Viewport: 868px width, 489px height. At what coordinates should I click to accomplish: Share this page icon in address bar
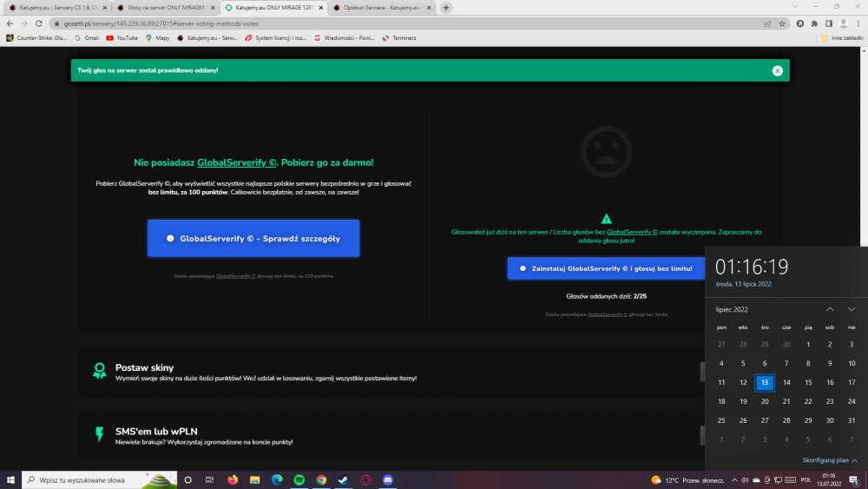(x=767, y=23)
